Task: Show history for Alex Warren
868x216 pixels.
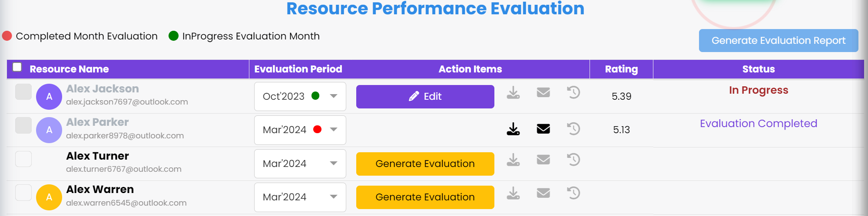Action: click(573, 193)
